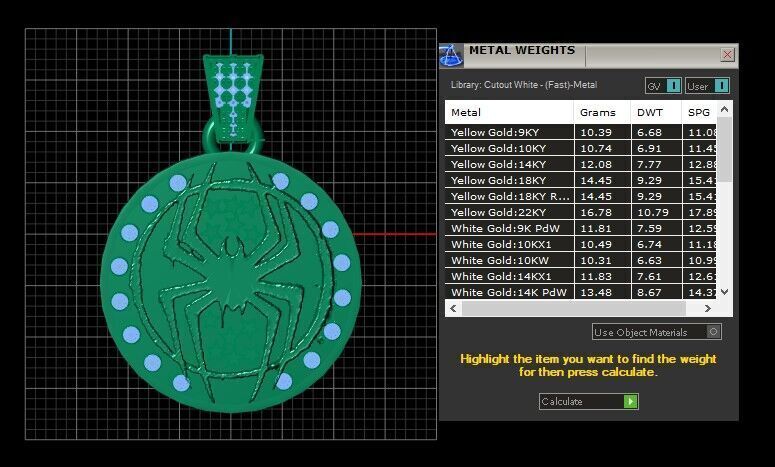Click the 10.79 DWT value
The height and width of the screenshot is (467, 775).
click(652, 212)
